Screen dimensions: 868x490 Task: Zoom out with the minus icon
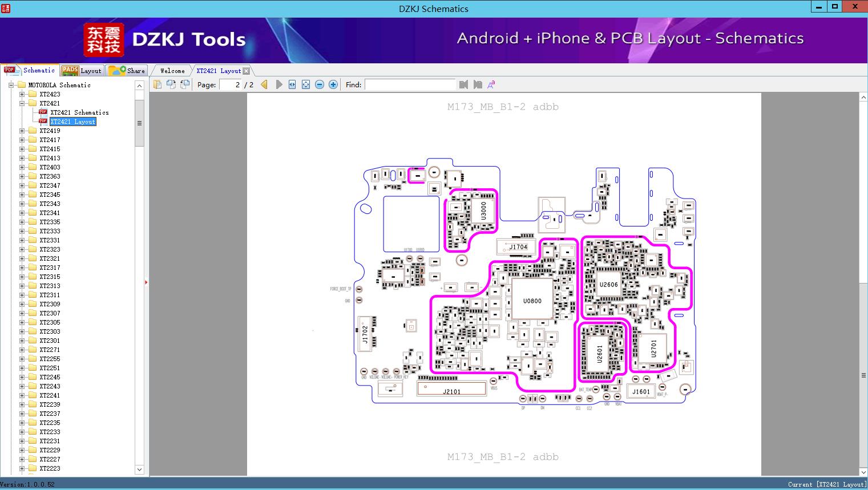[x=320, y=84]
